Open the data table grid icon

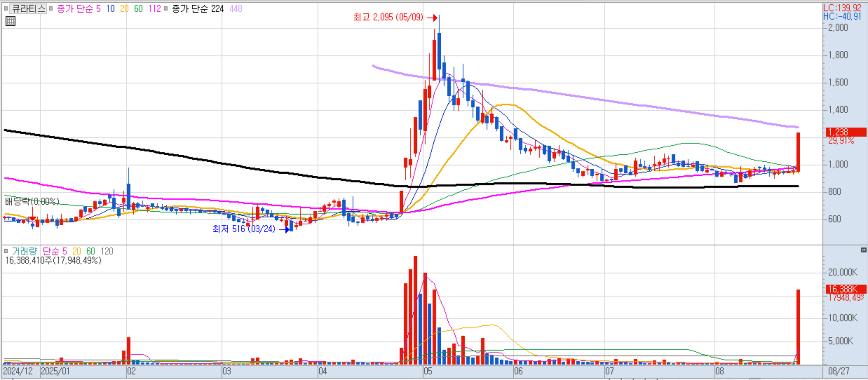[10, 21]
